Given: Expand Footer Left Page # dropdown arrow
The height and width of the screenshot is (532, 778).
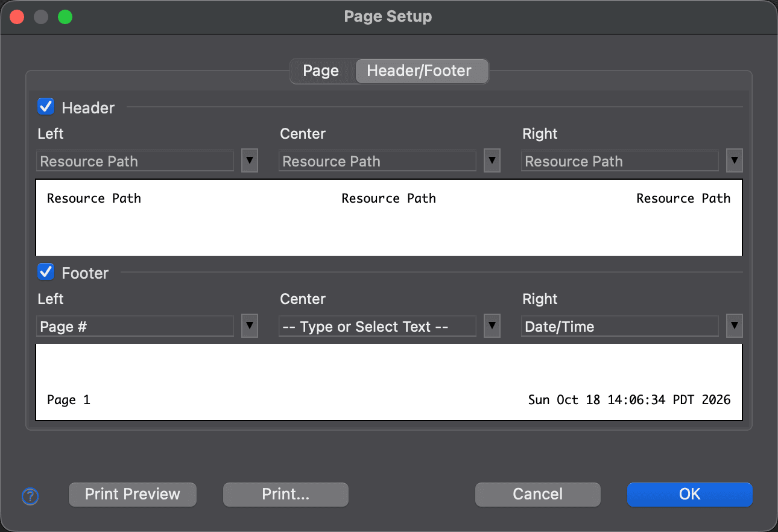Looking at the screenshot, I should point(250,326).
